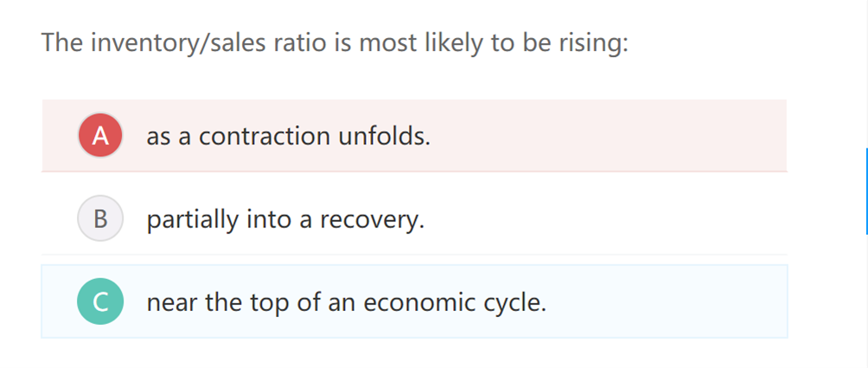This screenshot has height=368, width=868.
Task: Select the green C answer badge
Action: point(100,302)
